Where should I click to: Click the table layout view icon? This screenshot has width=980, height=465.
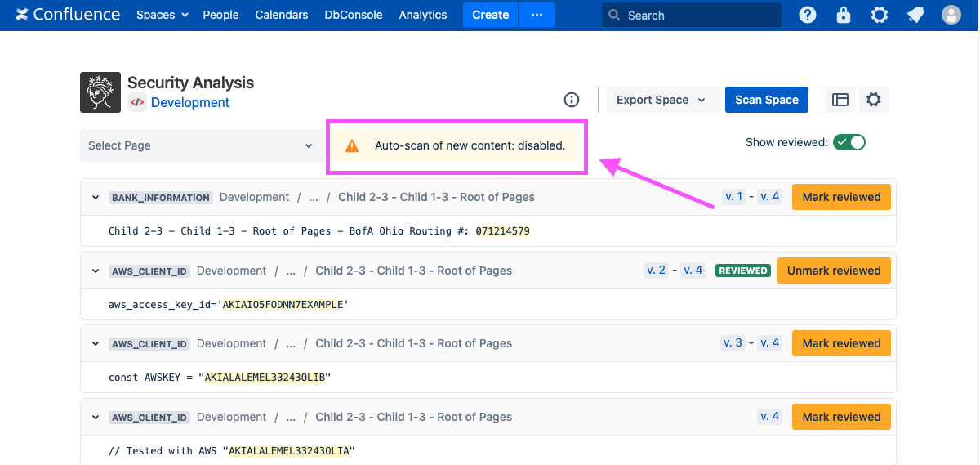840,100
